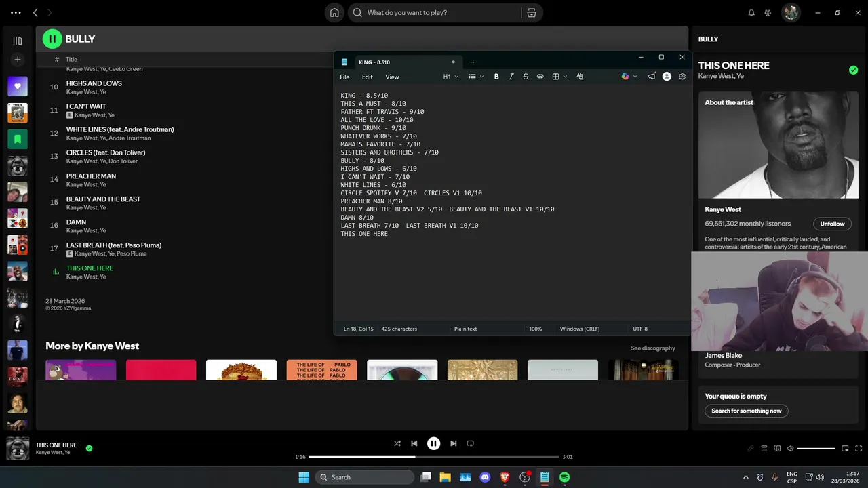Click Search for something new
This screenshot has width=868, height=488.
(746, 411)
